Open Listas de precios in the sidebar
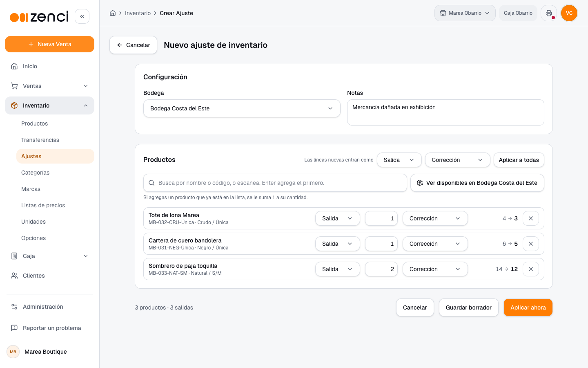 click(55, 205)
